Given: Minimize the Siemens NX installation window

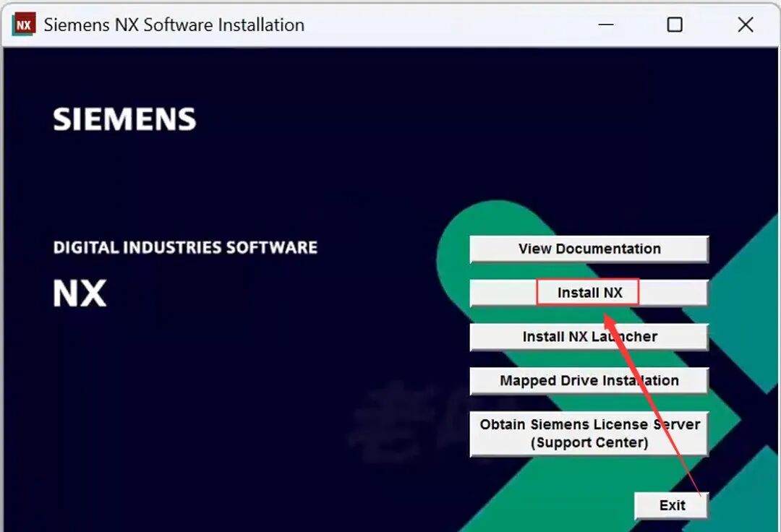Looking at the screenshot, I should (606, 25).
